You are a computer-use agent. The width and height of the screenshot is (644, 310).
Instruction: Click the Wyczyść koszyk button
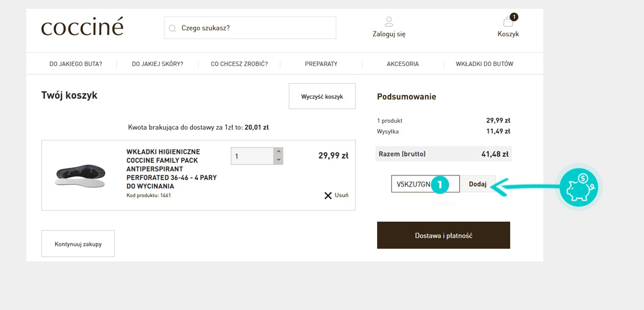pos(322,97)
